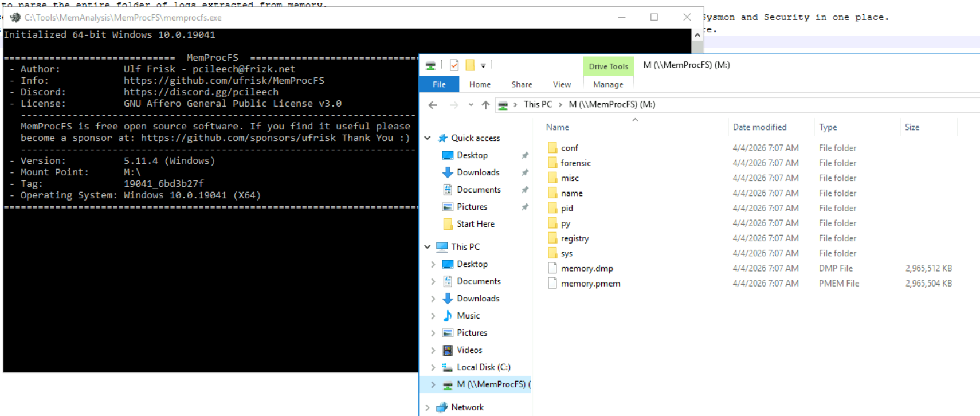Viewport: 980px width, 416px height.
Task: Open Downloads under Quick access
Action: click(478, 172)
